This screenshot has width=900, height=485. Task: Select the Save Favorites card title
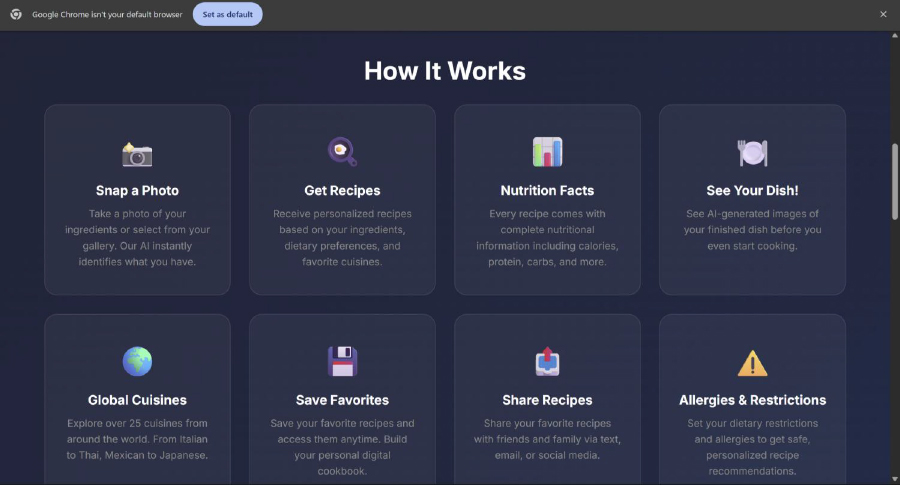click(342, 400)
